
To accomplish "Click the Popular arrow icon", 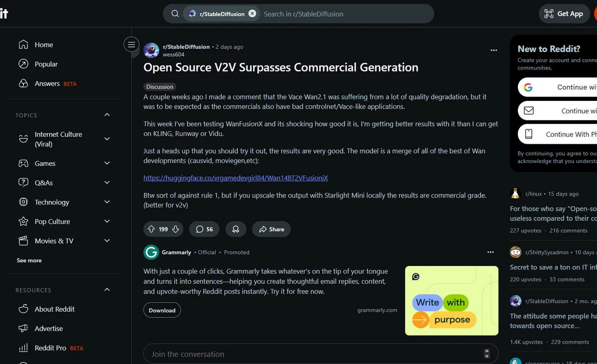I will click(23, 64).
